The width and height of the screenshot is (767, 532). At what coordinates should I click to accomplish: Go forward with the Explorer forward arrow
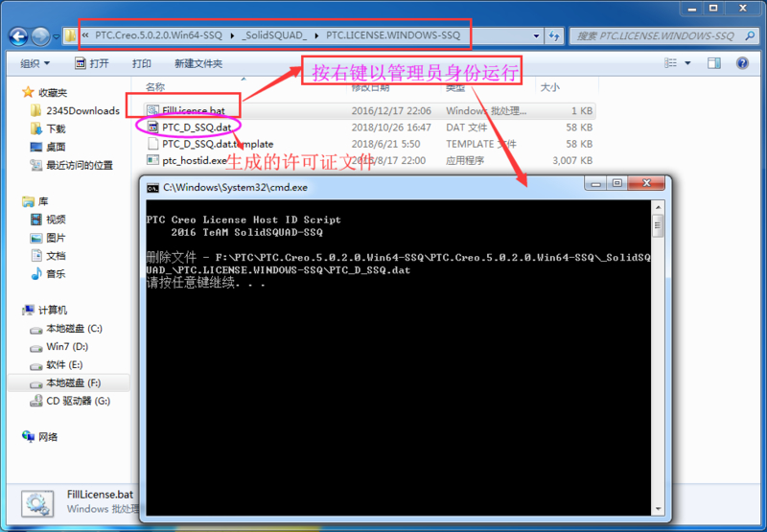(x=40, y=36)
